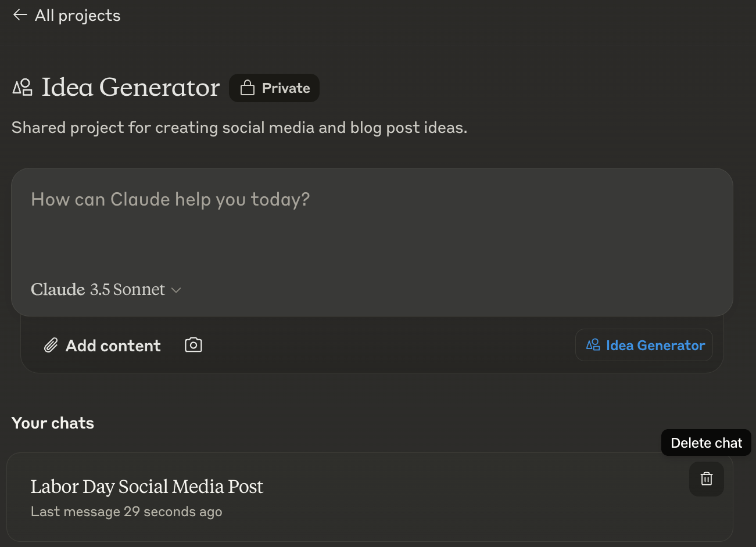Open the Claude 3.5 Sonnet model dropdown

(x=106, y=289)
